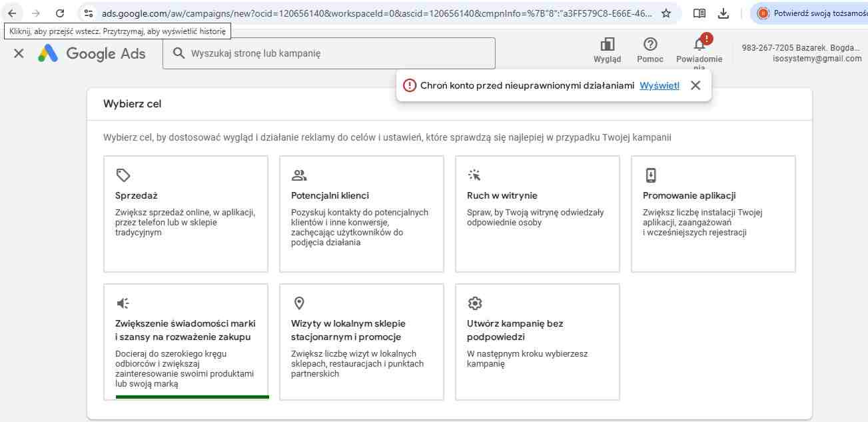The image size is (868, 422).
Task: Dismiss the account protection alert popup
Action: (695, 85)
